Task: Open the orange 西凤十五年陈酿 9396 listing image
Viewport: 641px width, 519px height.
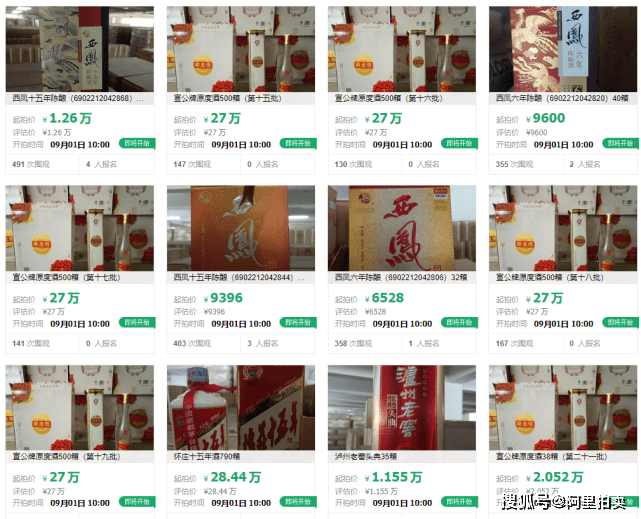Action: [241, 228]
